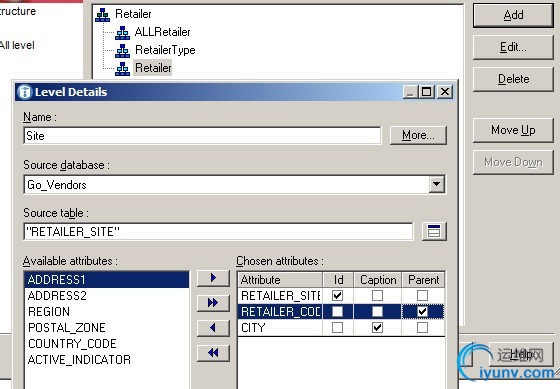
Task: Toggle Id checkbox for CITY row
Action: [x=338, y=328]
